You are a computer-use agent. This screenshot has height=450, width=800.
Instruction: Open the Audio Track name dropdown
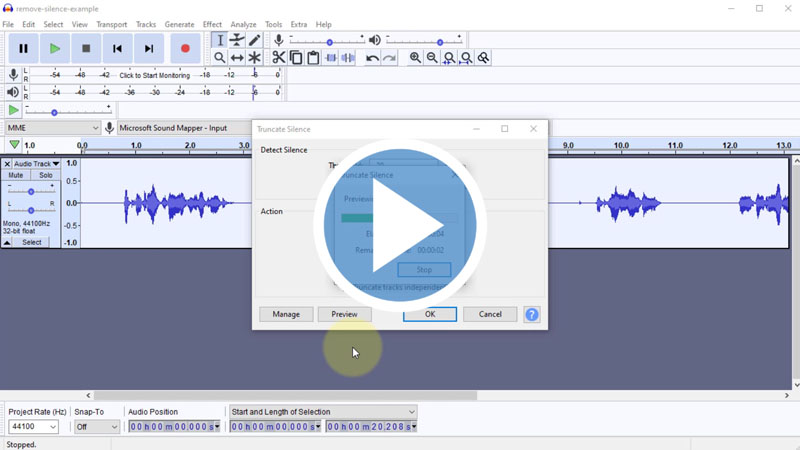click(x=36, y=163)
